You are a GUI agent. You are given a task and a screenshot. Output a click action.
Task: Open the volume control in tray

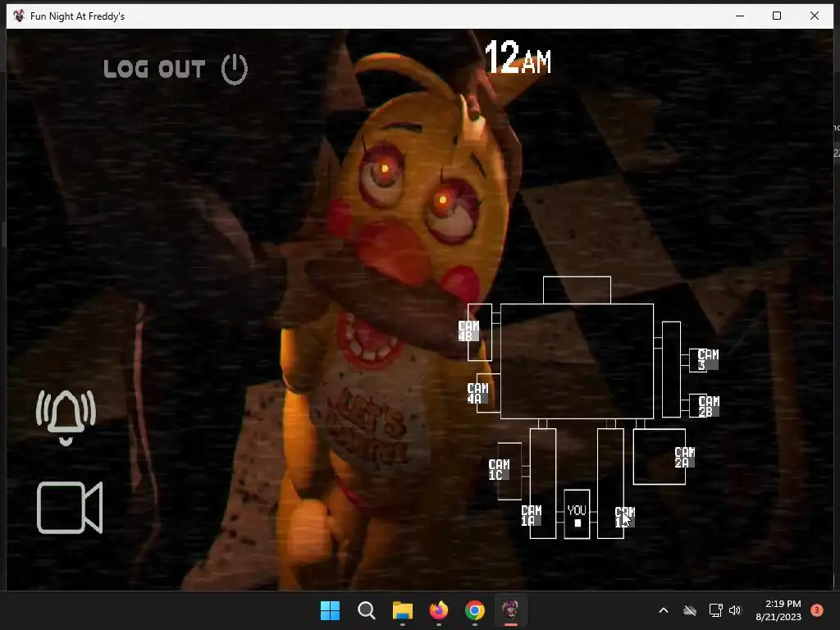pos(735,610)
